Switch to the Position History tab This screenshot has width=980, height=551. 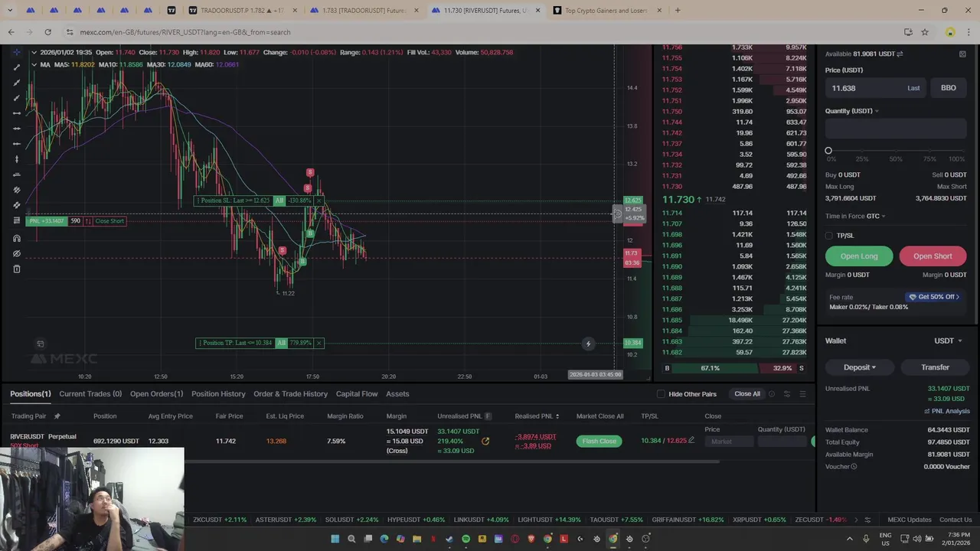pyautogui.click(x=218, y=394)
